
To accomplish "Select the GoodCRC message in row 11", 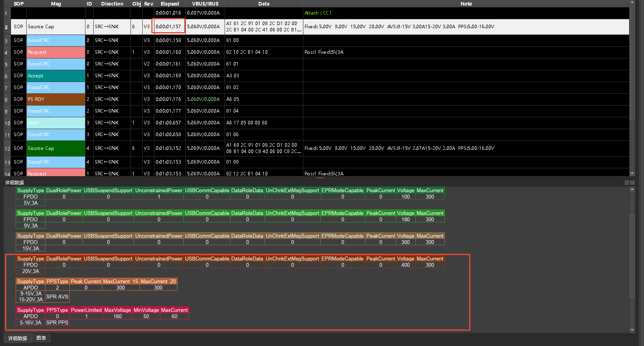I will tap(56, 135).
